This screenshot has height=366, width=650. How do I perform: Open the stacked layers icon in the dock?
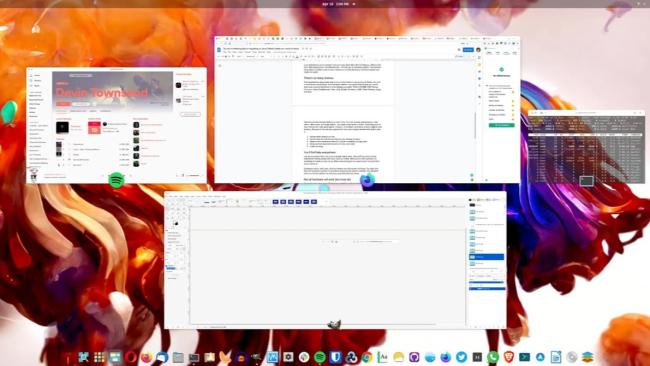tap(587, 357)
